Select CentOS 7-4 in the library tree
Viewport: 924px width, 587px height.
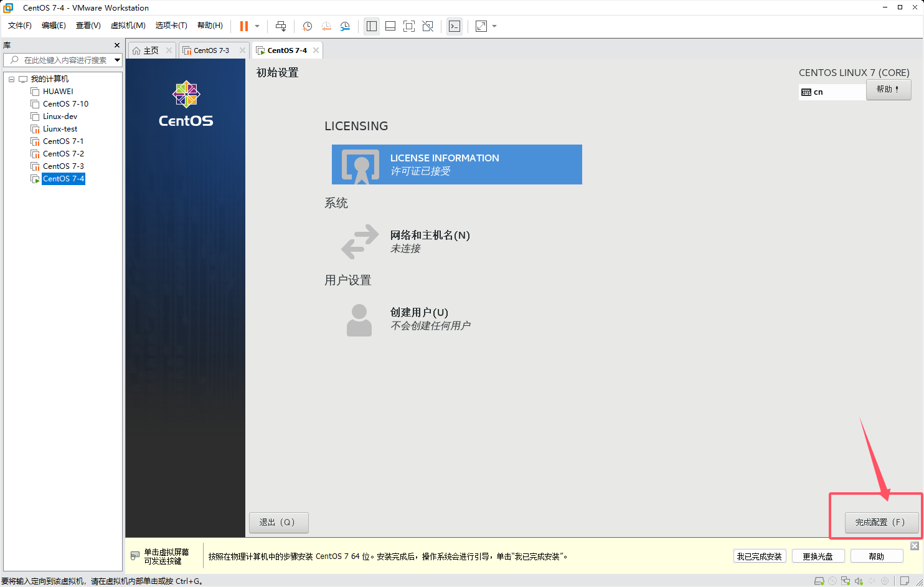click(64, 179)
